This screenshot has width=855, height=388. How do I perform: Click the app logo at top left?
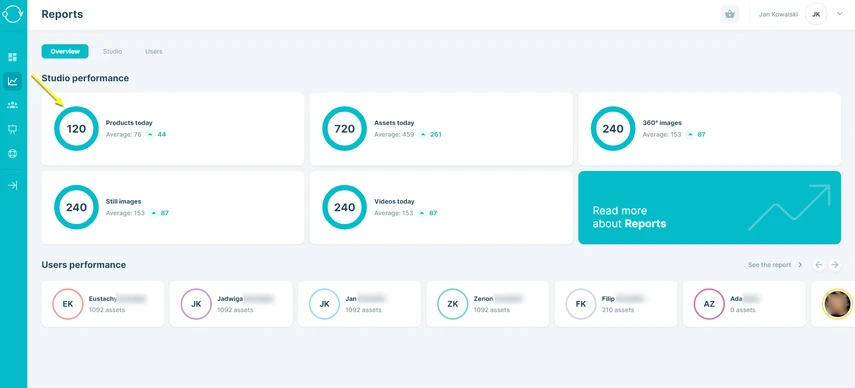13,14
